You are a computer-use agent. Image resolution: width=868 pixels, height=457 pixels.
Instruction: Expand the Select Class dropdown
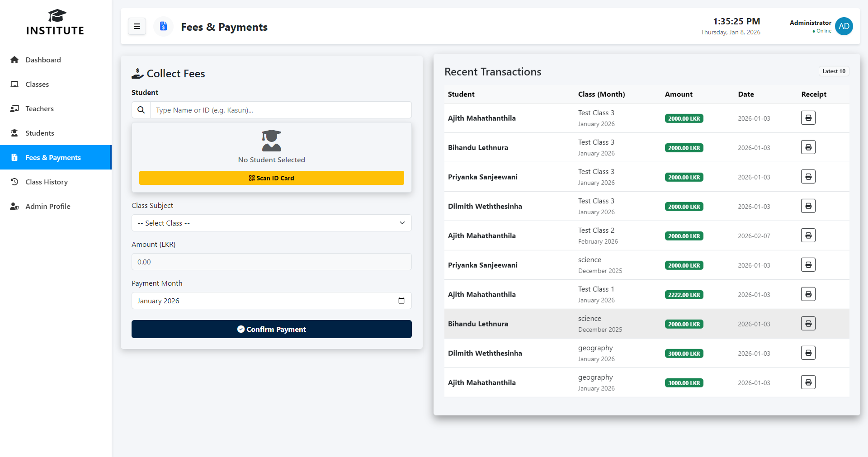click(x=271, y=223)
